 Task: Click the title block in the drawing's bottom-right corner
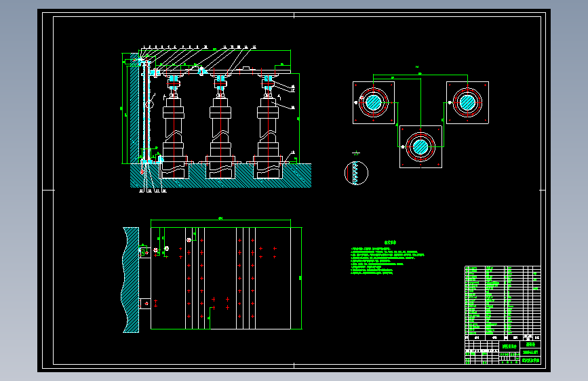tap(503, 352)
